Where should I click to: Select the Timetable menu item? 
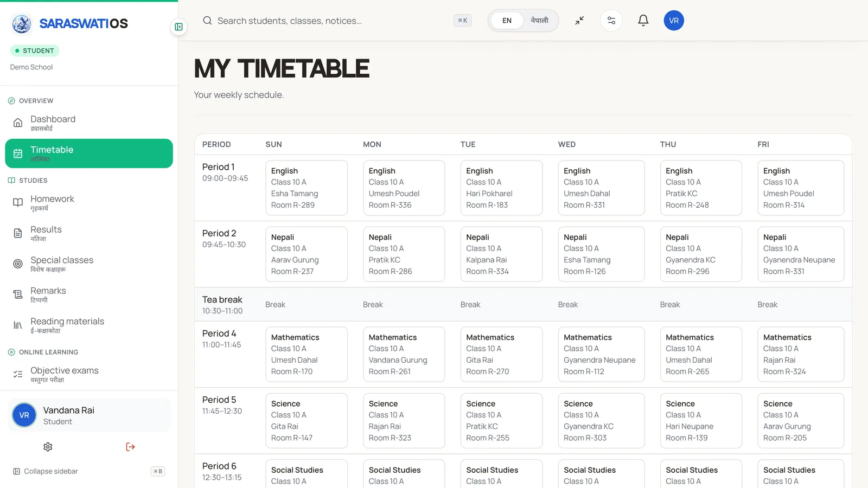click(x=89, y=153)
